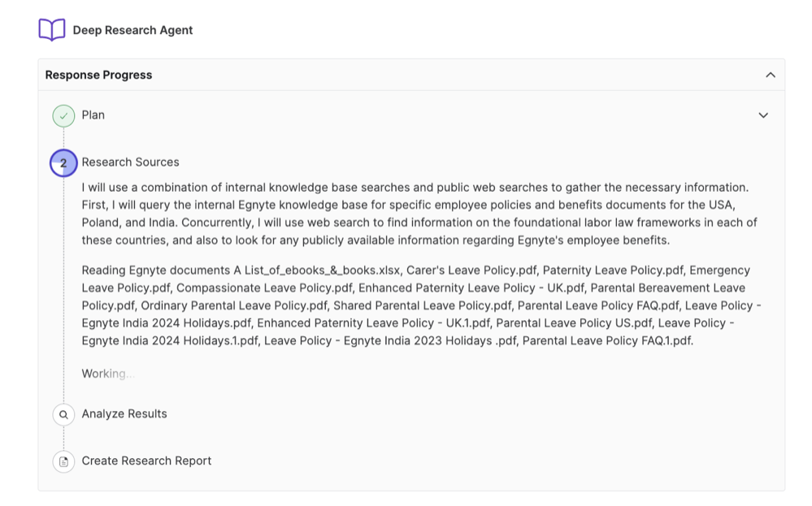This screenshot has width=812, height=506.
Task: Click the chevron on the Plan row
Action: click(763, 115)
